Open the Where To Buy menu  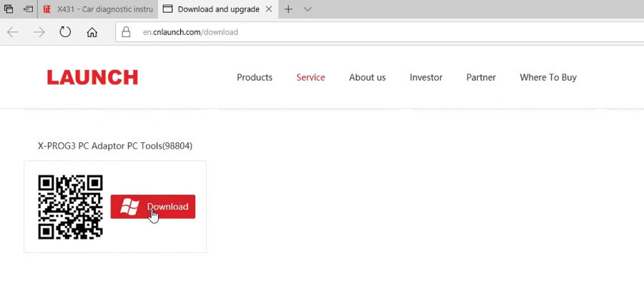[x=548, y=77]
